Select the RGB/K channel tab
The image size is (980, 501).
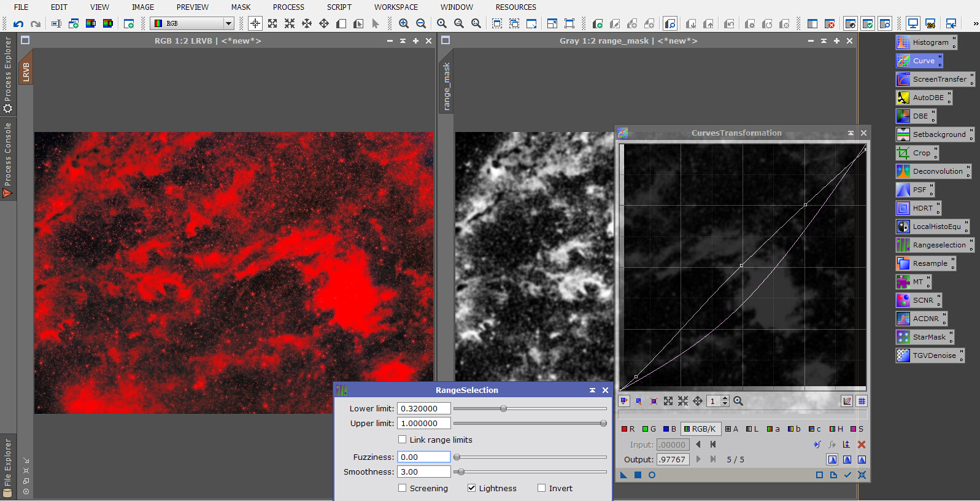(700, 429)
